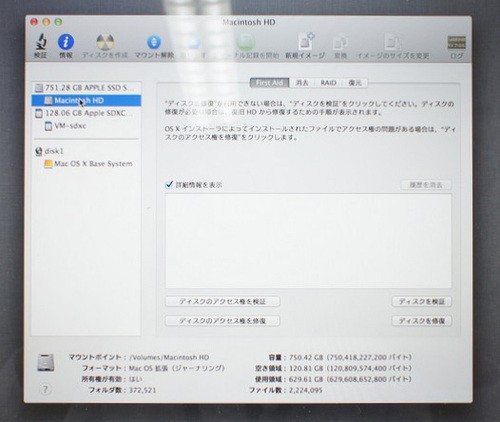Open the Info (情報) toolbar icon
The height and width of the screenshot is (422, 500).
pos(66,42)
